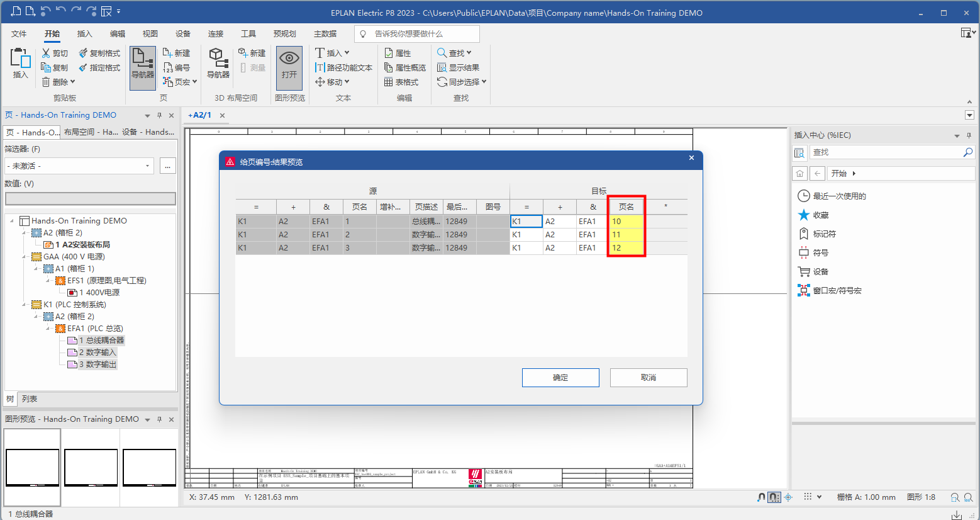The image size is (980, 520).
Task: Switch to the 列表 tab
Action: pyautogui.click(x=30, y=399)
